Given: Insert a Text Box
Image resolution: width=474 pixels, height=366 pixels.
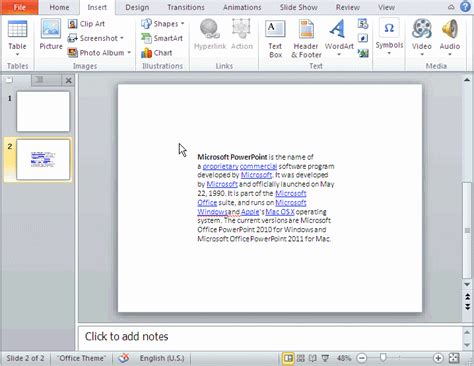Looking at the screenshot, I should click(x=275, y=39).
